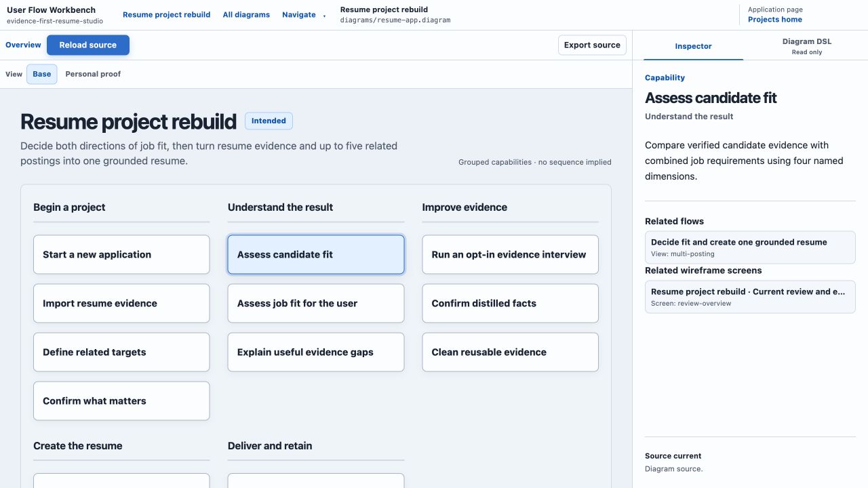The width and height of the screenshot is (868, 488).
Task: Select the Assess job fit for the user card
Action: (316, 304)
